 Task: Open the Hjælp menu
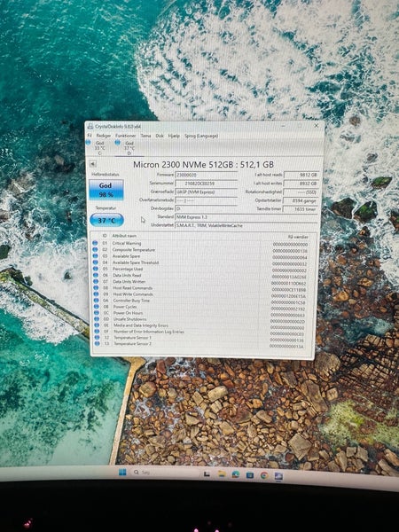174,136
